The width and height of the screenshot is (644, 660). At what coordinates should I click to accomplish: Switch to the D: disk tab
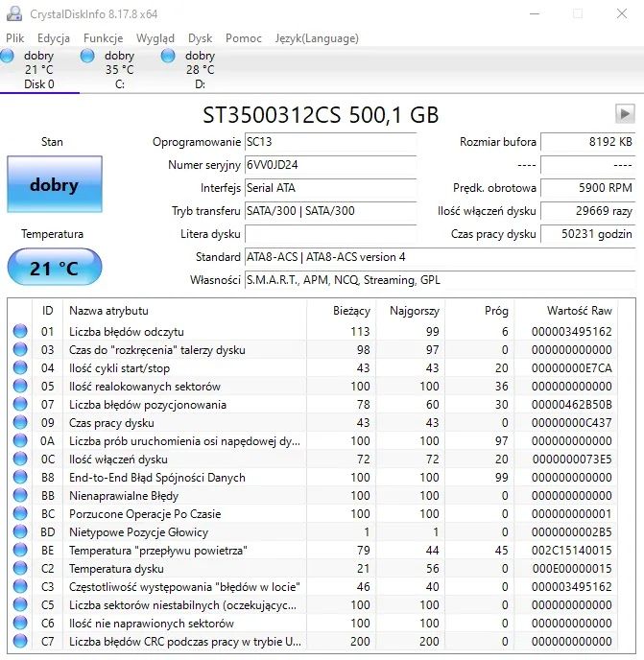tap(200, 69)
